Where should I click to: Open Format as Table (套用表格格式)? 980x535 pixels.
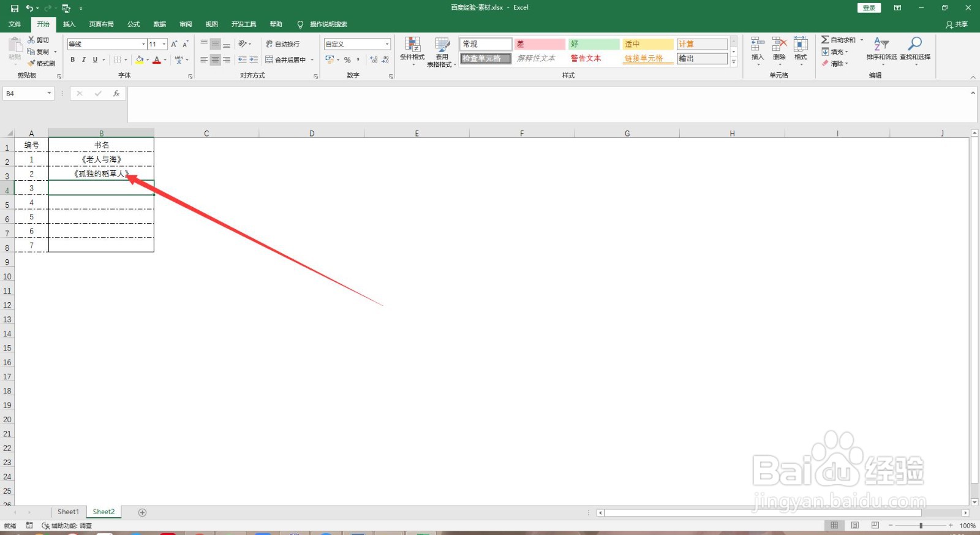(x=442, y=51)
